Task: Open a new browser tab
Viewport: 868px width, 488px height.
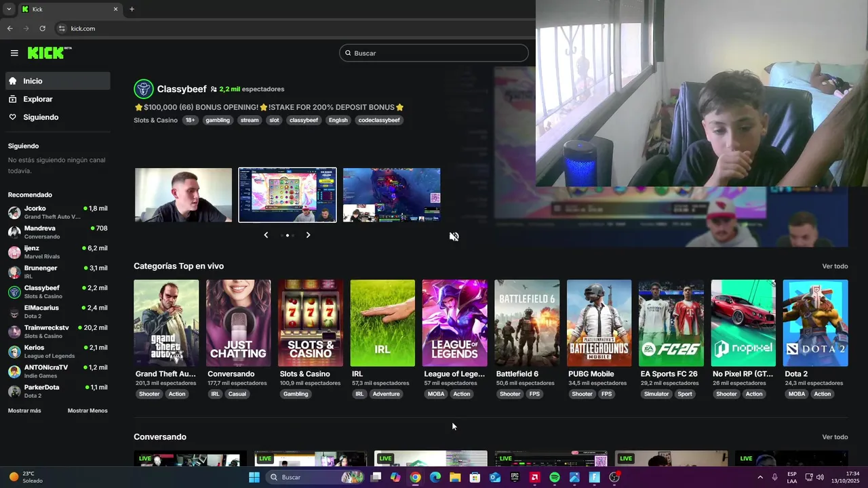Action: point(132,9)
